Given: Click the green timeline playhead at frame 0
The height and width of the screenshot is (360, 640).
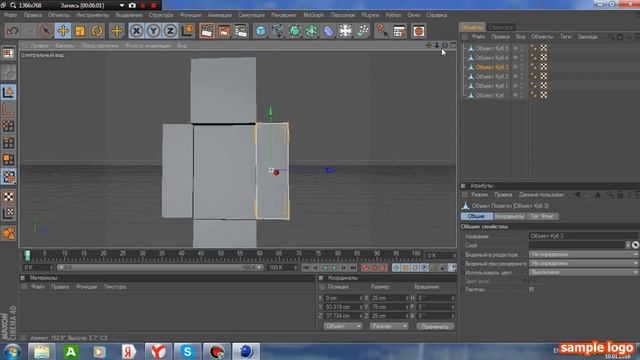Looking at the screenshot, I should (27, 256).
